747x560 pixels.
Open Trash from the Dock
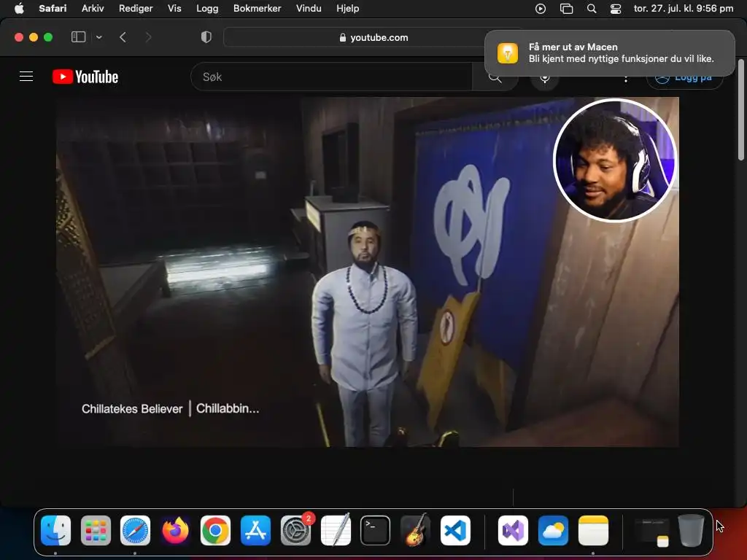(x=692, y=530)
